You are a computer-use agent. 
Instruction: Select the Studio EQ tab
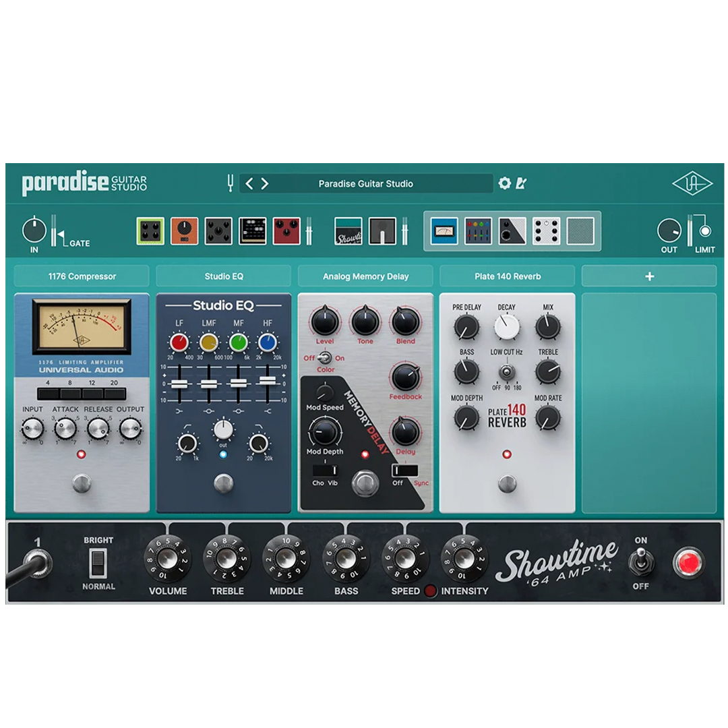pos(224,276)
